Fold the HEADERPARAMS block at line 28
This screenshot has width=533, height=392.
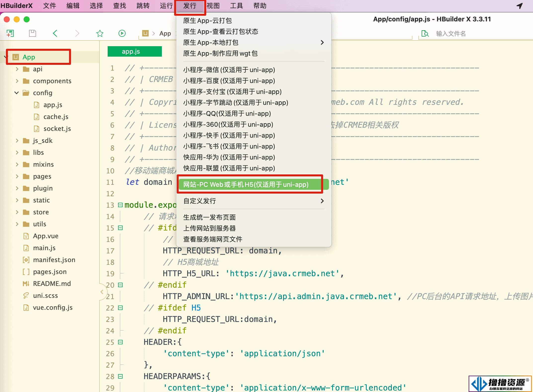(120, 376)
